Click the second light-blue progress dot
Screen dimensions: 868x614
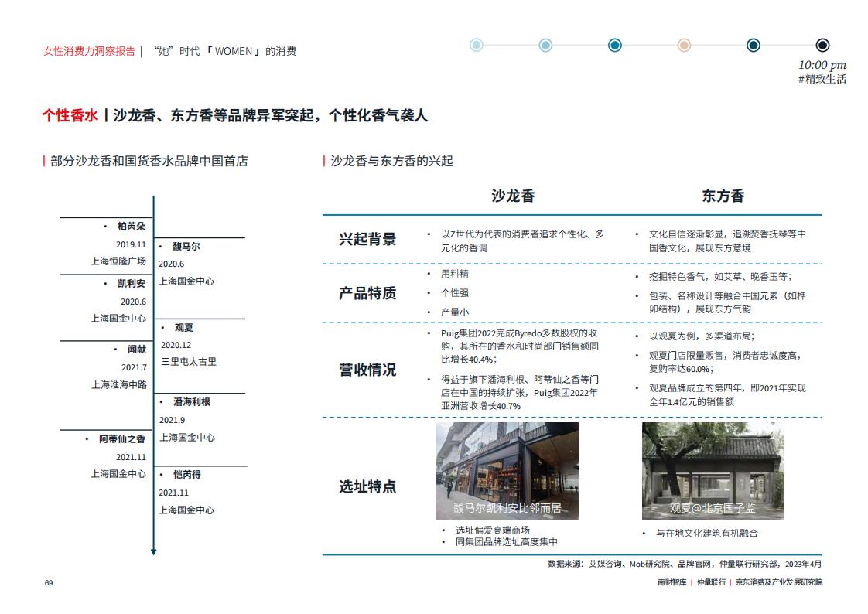pos(545,46)
